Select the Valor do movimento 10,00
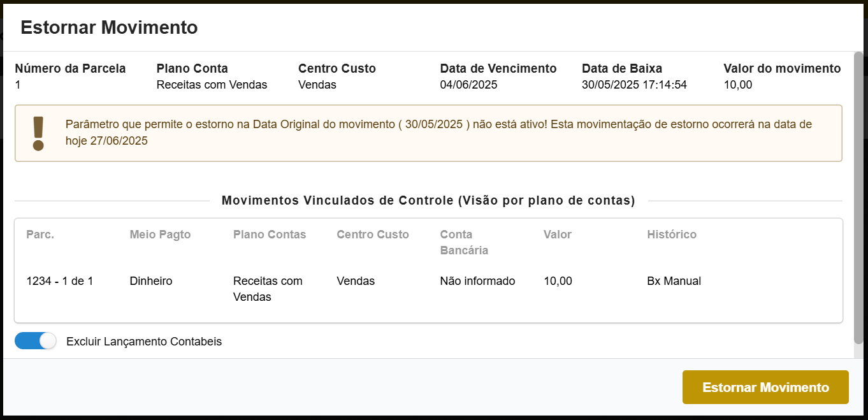The image size is (868, 420). point(737,84)
